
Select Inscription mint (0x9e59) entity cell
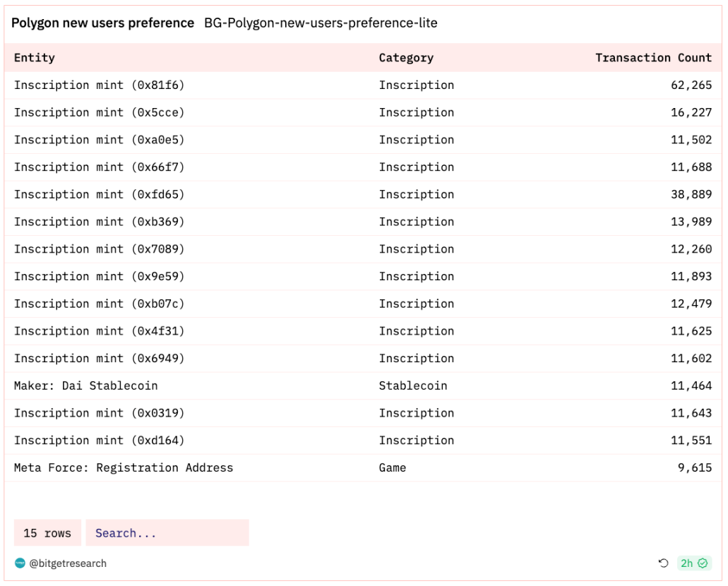100,276
